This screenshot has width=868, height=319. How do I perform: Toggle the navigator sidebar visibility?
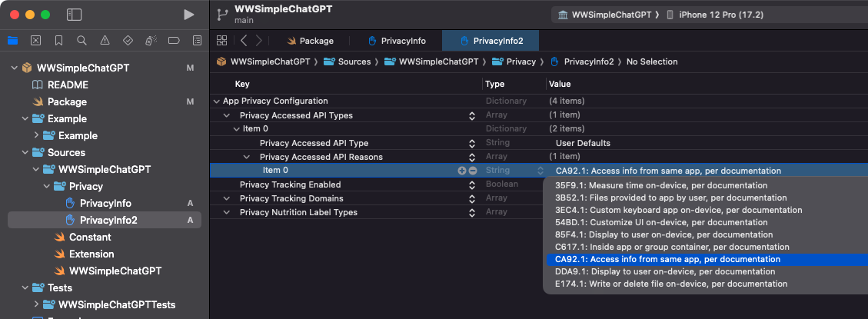pyautogui.click(x=74, y=15)
